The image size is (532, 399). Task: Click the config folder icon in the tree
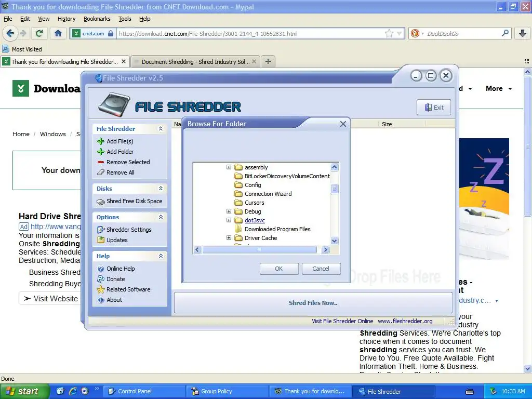(x=238, y=185)
